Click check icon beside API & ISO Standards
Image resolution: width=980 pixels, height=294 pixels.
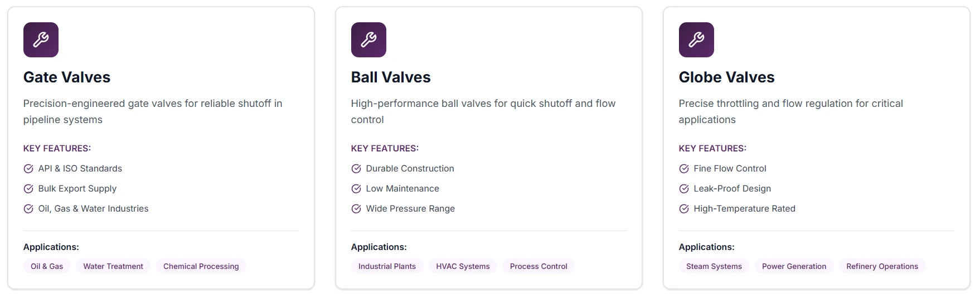28,169
